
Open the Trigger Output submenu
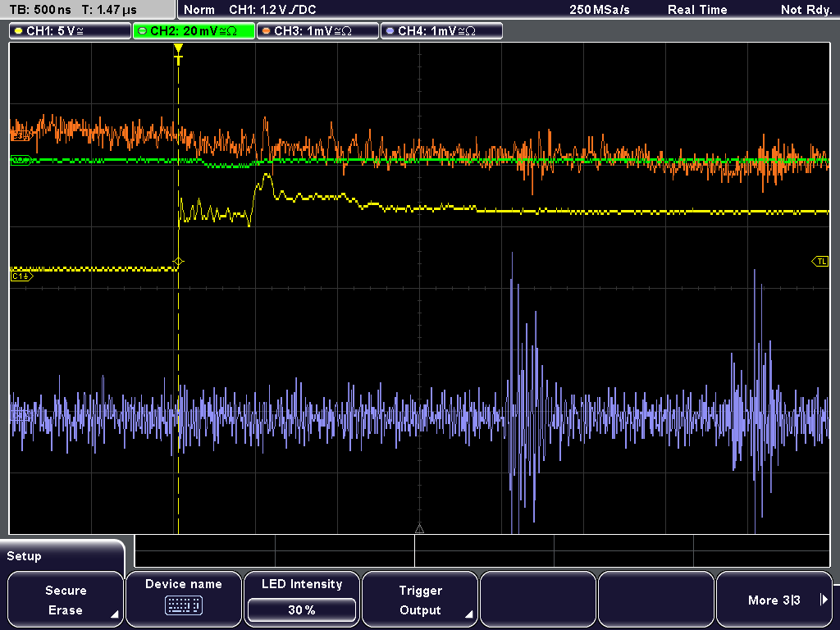click(x=420, y=600)
